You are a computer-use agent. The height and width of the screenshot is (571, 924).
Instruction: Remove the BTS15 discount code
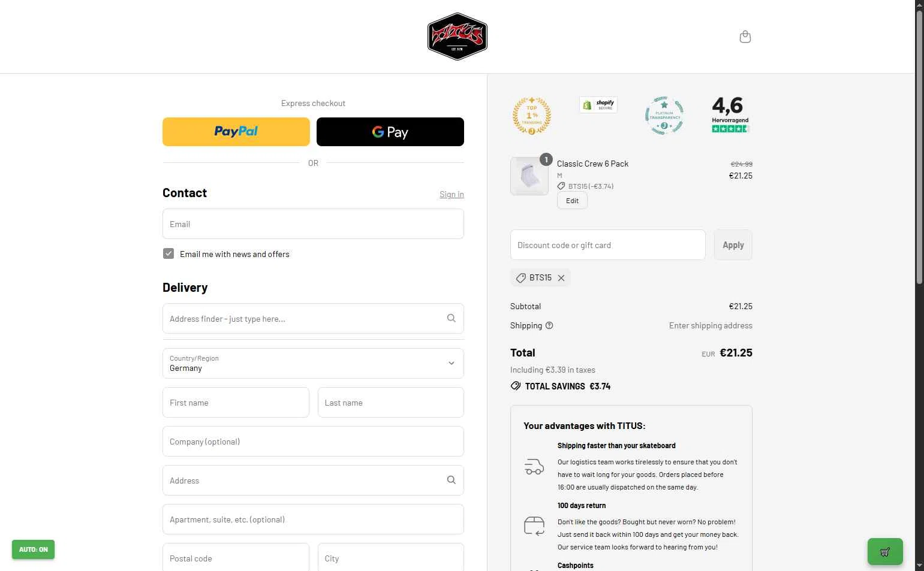coord(561,278)
